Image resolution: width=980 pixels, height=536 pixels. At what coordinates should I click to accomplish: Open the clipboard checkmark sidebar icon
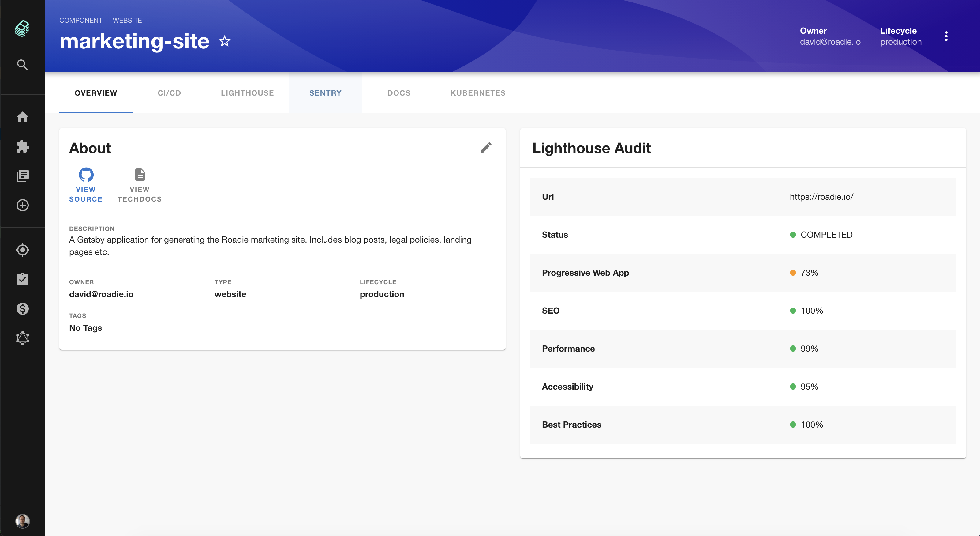(22, 279)
